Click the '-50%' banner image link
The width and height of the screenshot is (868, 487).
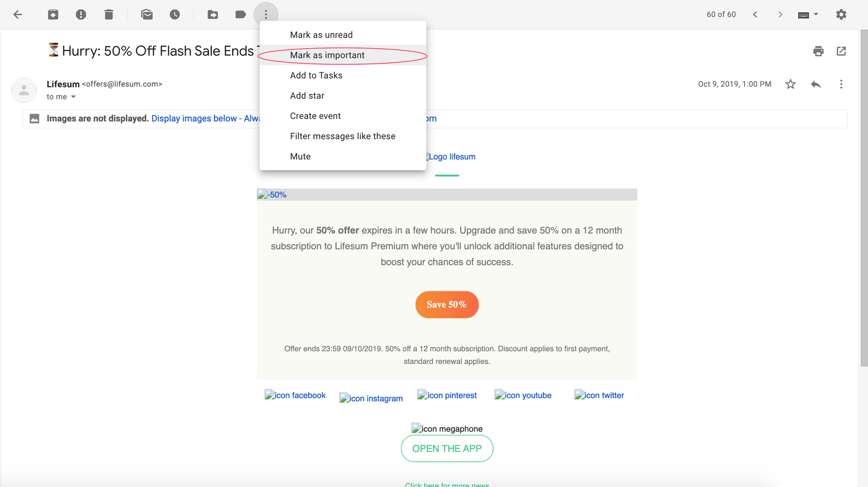click(x=272, y=195)
